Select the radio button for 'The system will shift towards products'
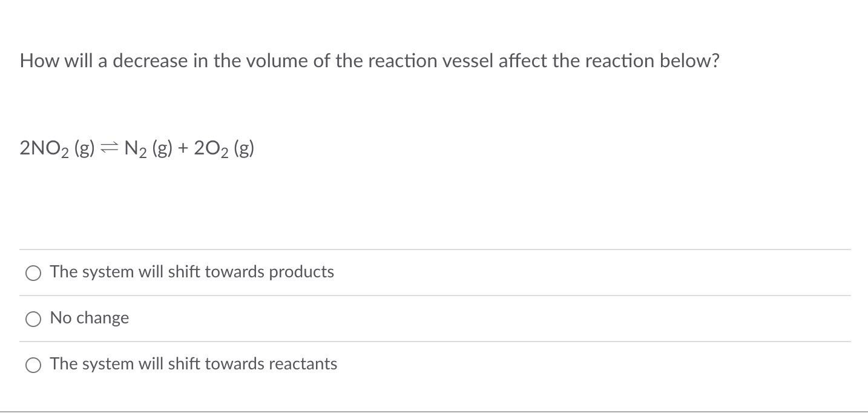 coord(33,273)
